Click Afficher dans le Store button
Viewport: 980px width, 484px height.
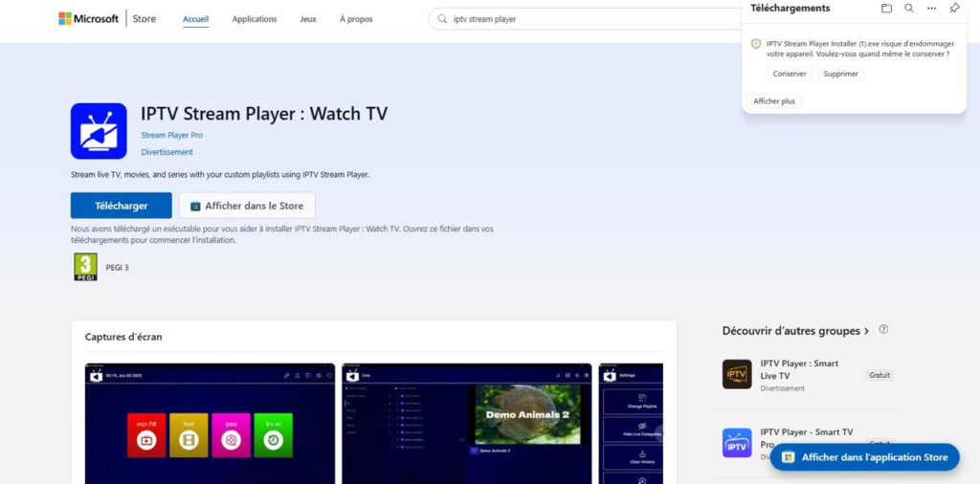247,206
